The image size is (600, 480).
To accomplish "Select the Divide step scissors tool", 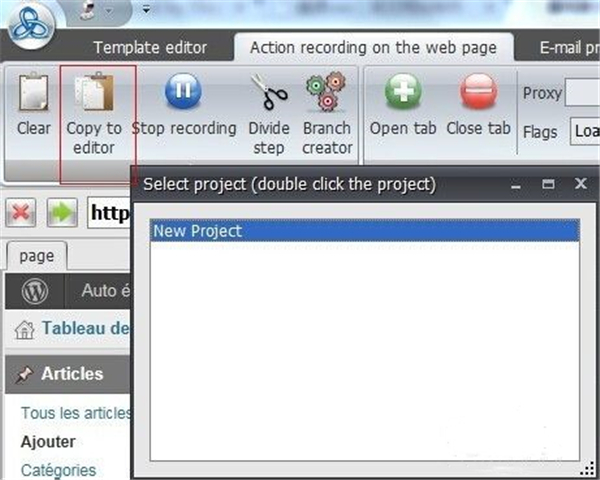I will [268, 93].
